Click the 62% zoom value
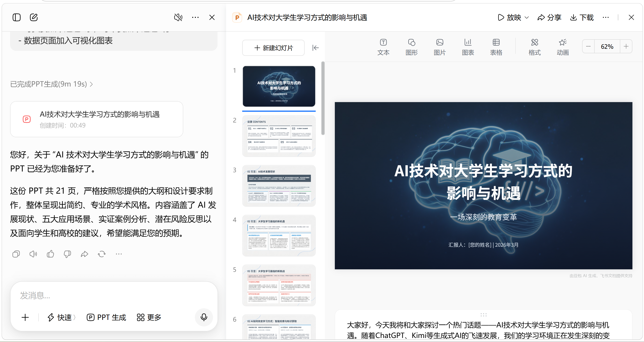Screen dimensions: 644x342 tap(607, 46)
